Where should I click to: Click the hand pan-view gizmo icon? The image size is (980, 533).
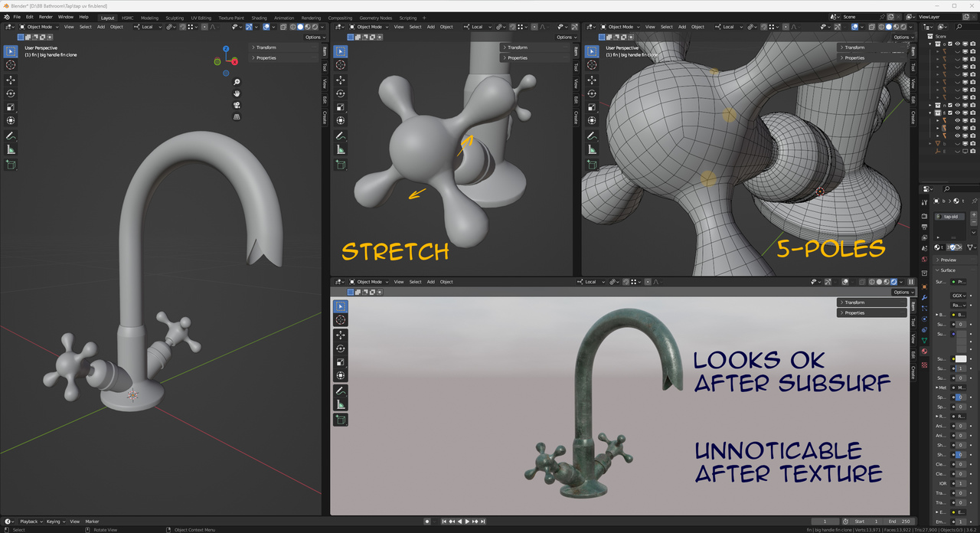[237, 93]
